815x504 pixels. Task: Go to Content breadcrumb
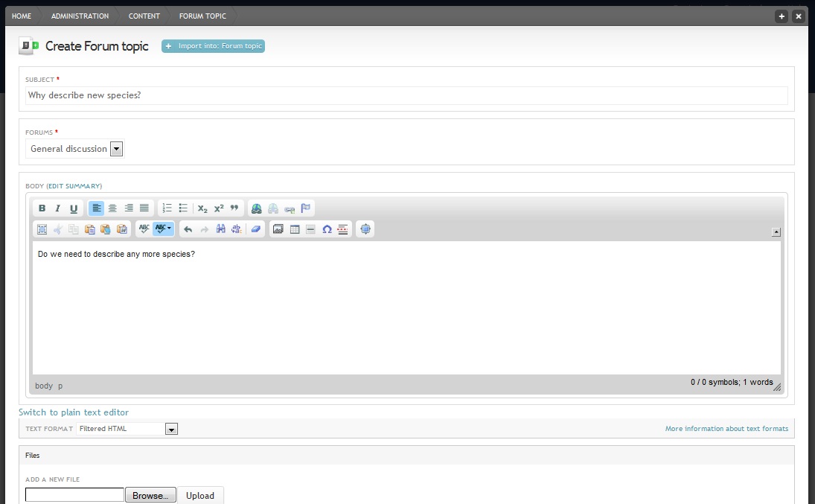[144, 16]
